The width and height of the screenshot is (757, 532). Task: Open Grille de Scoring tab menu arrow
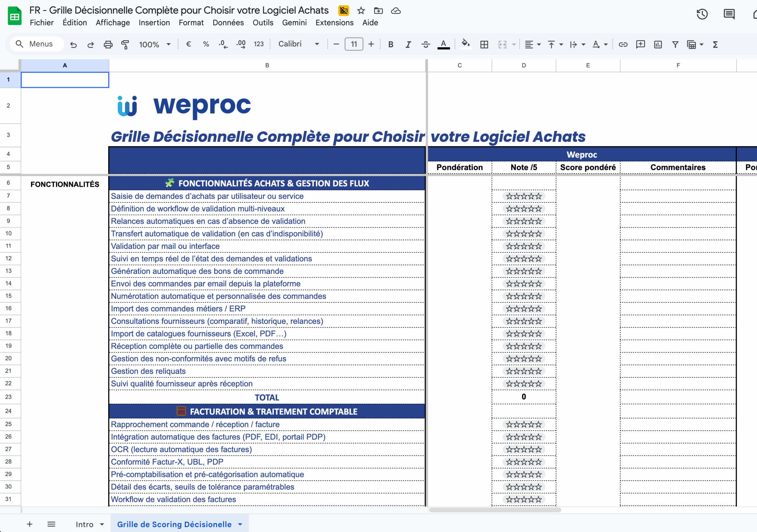tap(240, 524)
